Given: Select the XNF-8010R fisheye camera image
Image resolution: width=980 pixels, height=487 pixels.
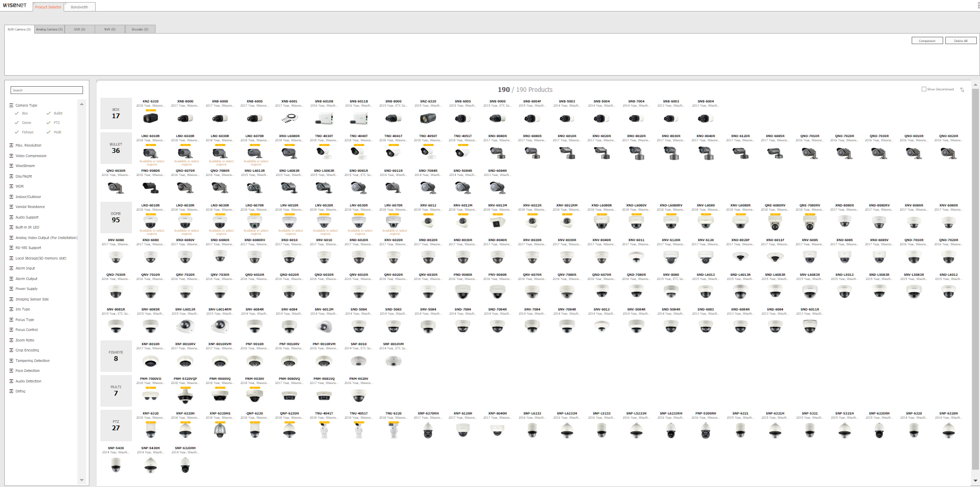Looking at the screenshot, I should tap(150, 362).
